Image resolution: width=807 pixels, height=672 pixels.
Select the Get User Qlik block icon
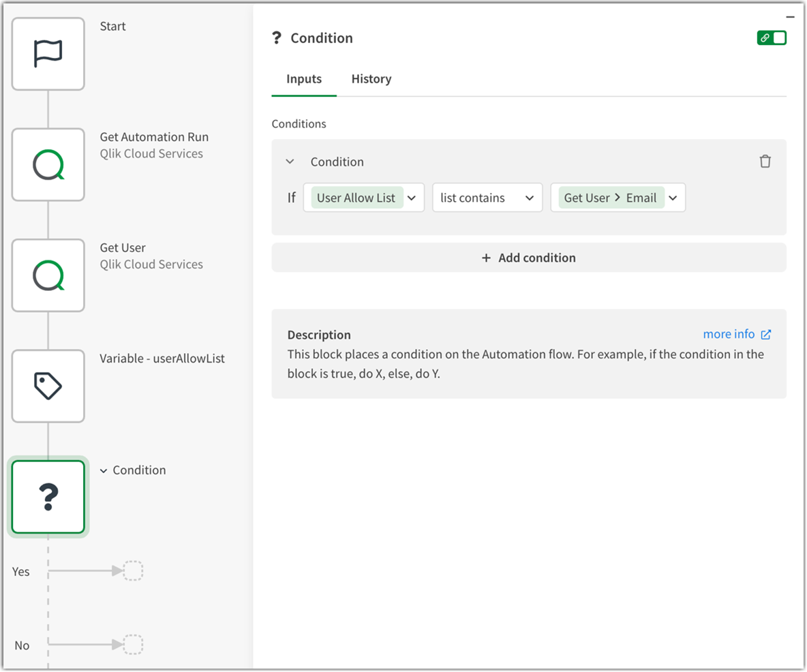tap(48, 275)
